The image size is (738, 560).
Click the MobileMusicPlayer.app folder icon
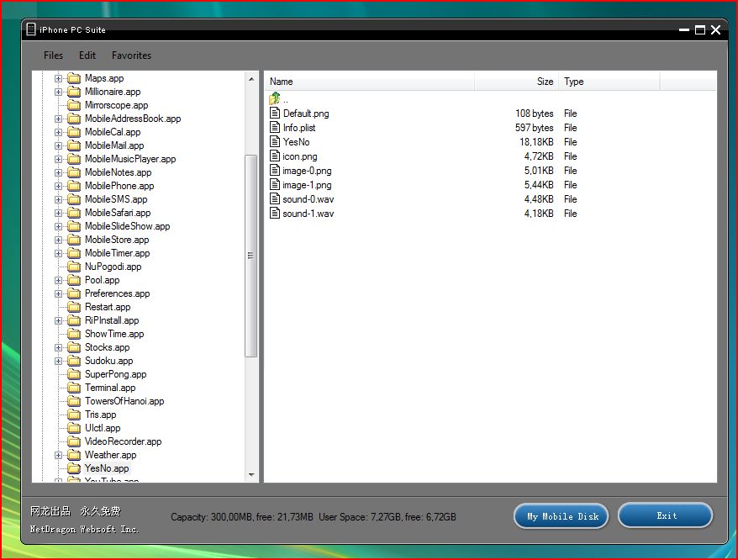[74, 159]
